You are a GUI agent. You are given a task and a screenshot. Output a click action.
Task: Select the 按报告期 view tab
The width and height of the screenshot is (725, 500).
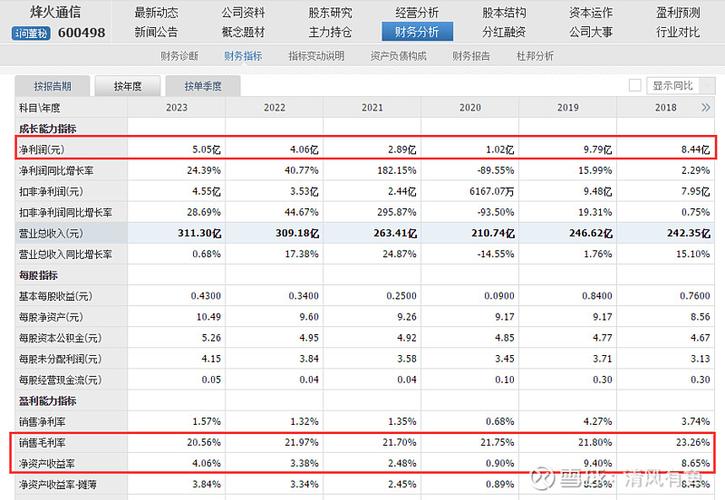52,86
